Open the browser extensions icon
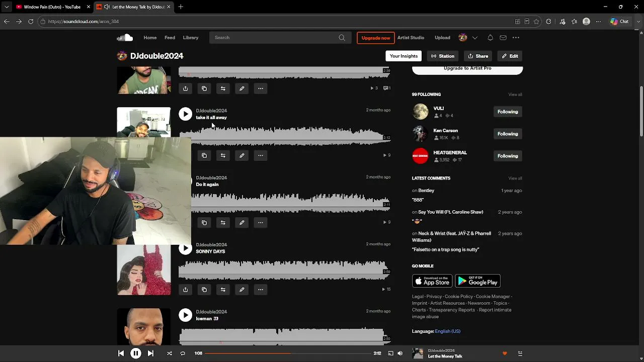This screenshot has height=362, width=644. tap(548, 22)
